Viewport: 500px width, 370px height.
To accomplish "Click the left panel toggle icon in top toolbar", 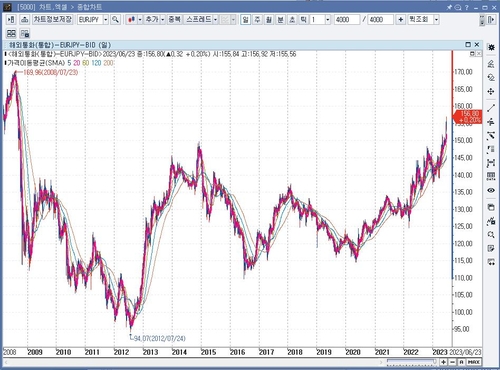I will pyautogui.click(x=11, y=20).
